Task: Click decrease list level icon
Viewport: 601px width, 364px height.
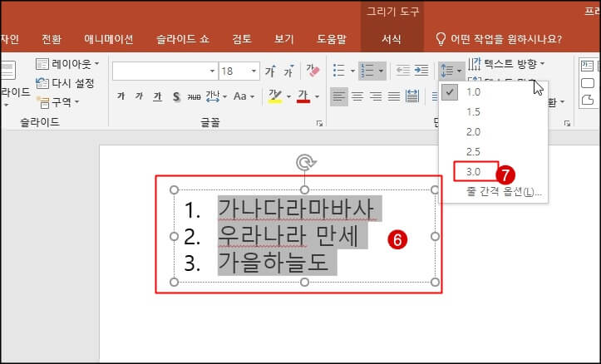Action: pos(403,70)
